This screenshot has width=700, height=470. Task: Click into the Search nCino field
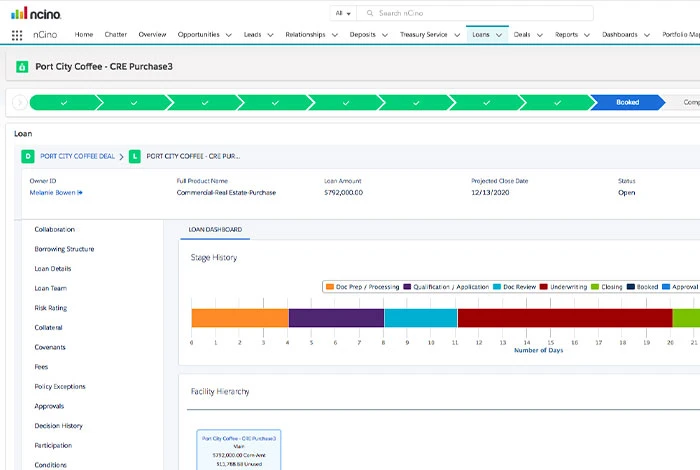coord(480,14)
